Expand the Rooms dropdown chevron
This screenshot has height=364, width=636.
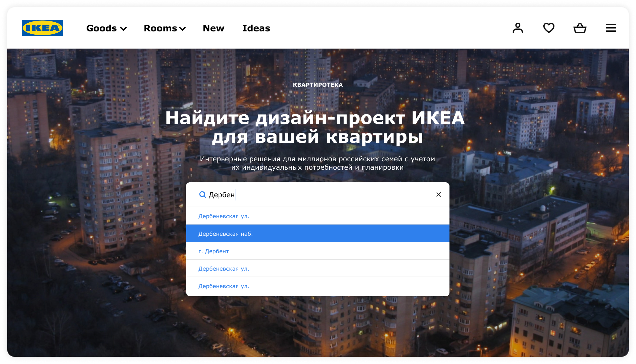[x=183, y=29]
